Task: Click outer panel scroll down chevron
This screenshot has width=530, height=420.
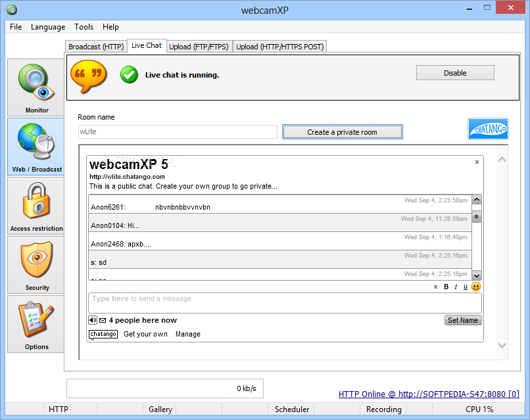Action: [x=502, y=345]
